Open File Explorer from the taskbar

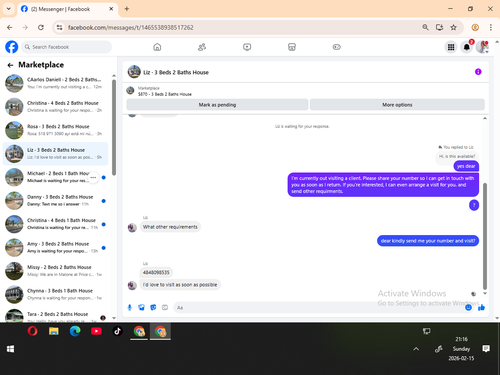point(54,331)
